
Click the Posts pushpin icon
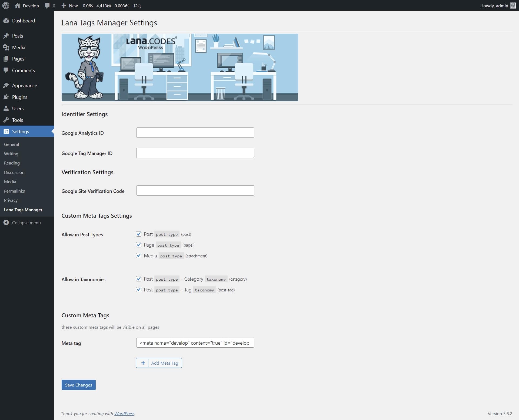pyautogui.click(x=6, y=36)
